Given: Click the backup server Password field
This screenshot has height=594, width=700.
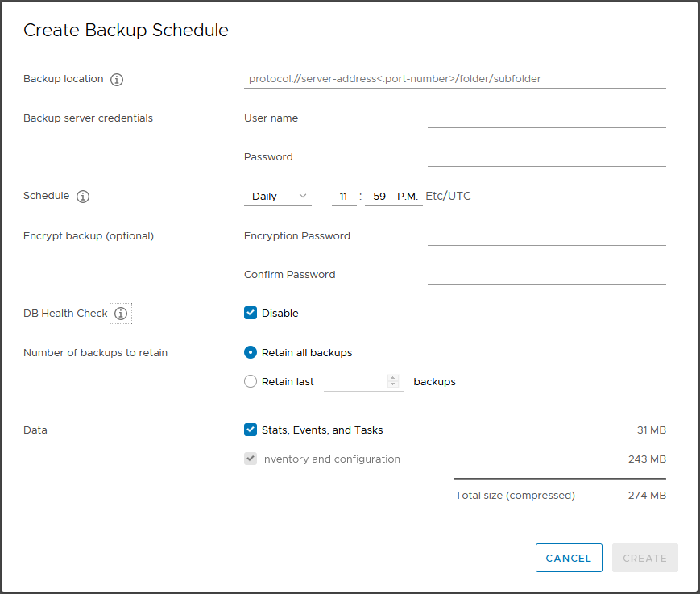Looking at the screenshot, I should click(547, 157).
